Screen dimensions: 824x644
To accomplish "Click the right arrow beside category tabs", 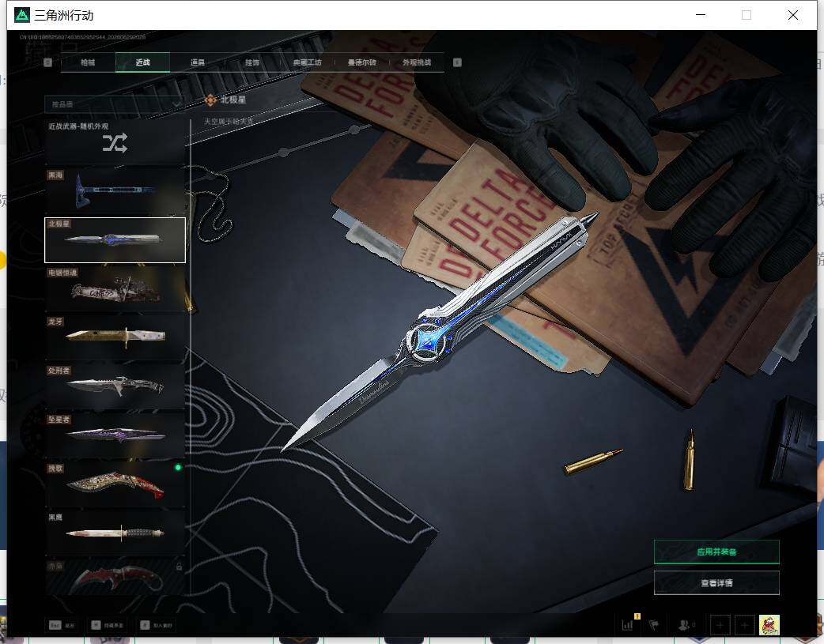I will [457, 62].
